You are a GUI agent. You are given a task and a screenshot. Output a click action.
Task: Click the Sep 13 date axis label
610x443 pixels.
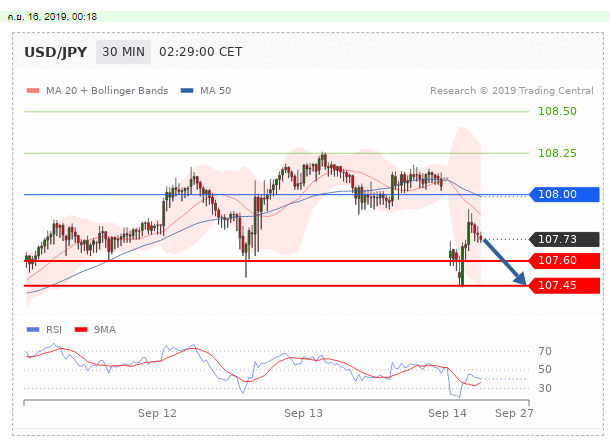coord(303,413)
